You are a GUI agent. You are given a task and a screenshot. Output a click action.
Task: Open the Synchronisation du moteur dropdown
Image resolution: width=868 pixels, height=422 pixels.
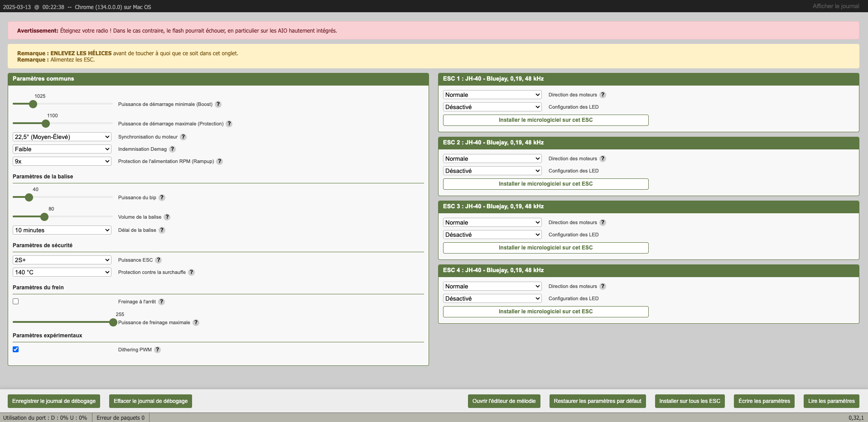click(x=62, y=137)
